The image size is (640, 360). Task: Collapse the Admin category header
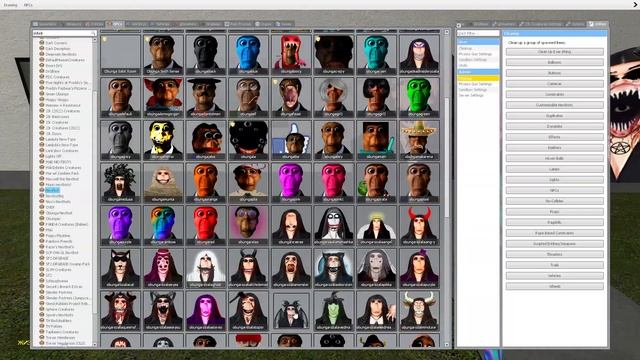point(478,72)
